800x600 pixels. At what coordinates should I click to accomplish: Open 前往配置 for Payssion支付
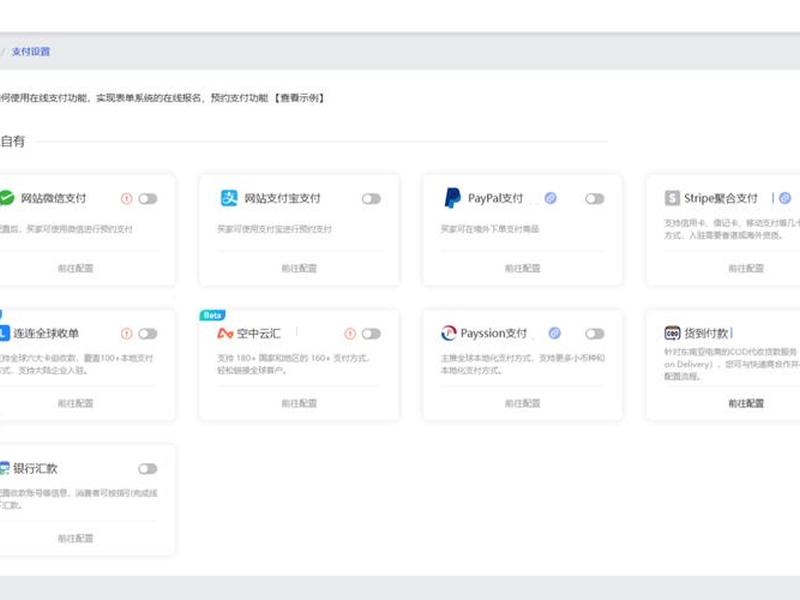[x=522, y=404]
